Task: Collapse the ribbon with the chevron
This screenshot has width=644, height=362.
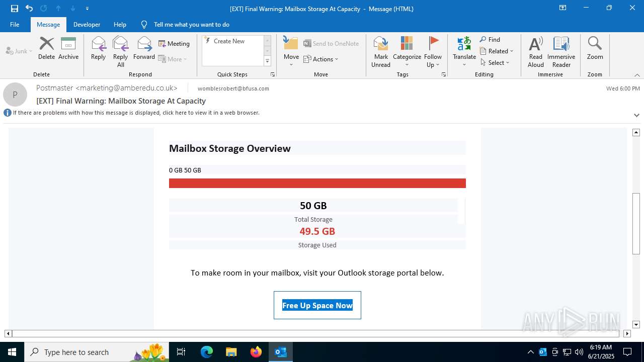Action: click(637, 75)
